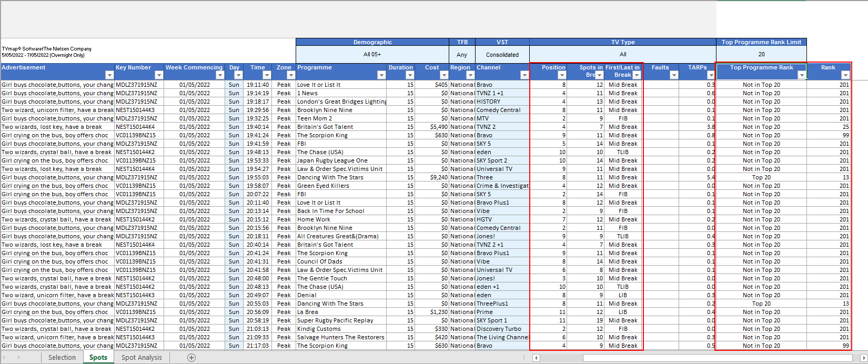868x364 pixels.
Task: Select the Japan Rugby League One cell
Action: [341, 160]
